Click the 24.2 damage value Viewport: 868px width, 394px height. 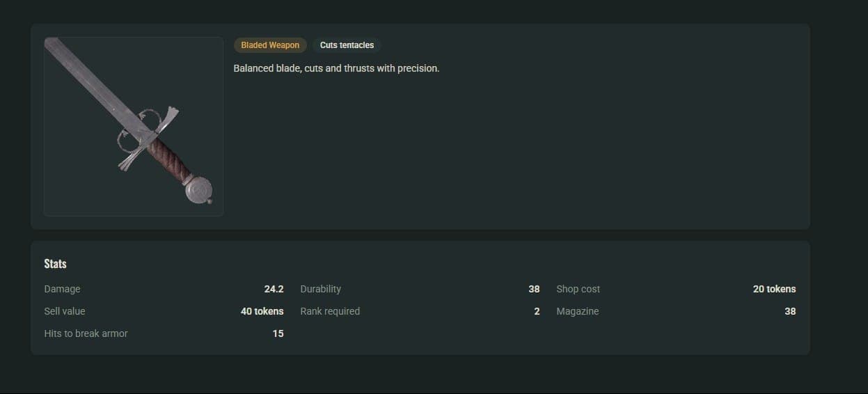coord(274,289)
